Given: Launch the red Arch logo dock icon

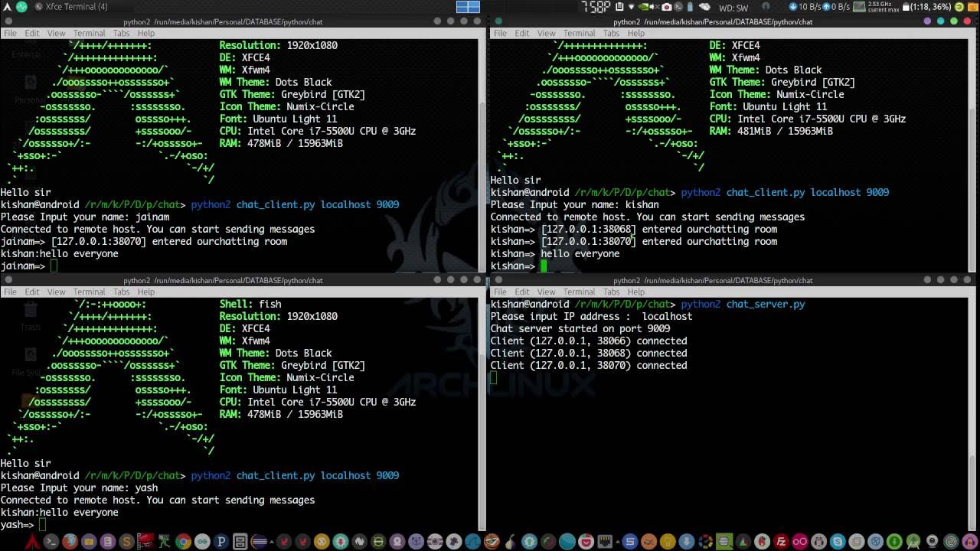Looking at the screenshot, I should [33, 542].
